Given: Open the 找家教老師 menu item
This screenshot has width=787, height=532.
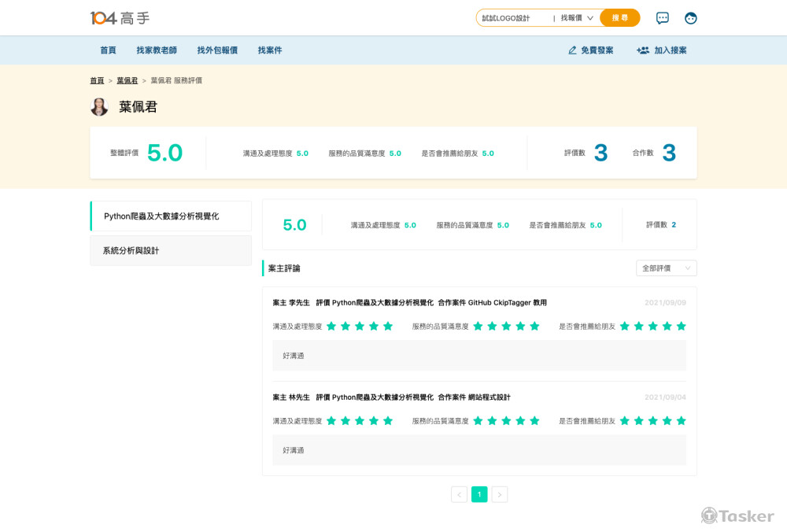Looking at the screenshot, I should click(x=157, y=50).
